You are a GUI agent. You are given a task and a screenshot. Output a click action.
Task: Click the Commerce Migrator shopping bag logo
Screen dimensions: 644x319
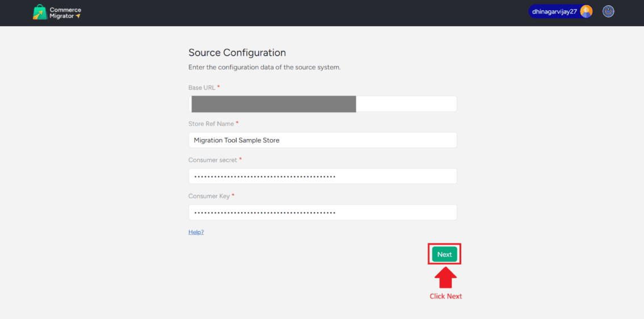40,12
